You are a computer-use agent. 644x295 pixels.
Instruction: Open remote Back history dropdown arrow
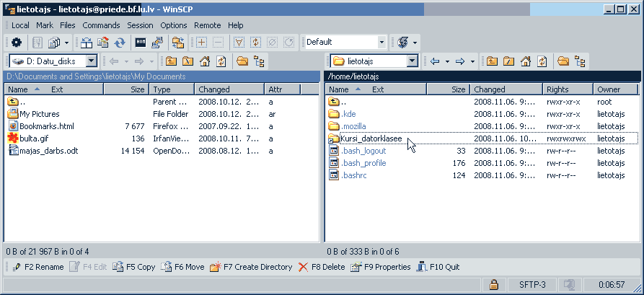[x=447, y=61]
